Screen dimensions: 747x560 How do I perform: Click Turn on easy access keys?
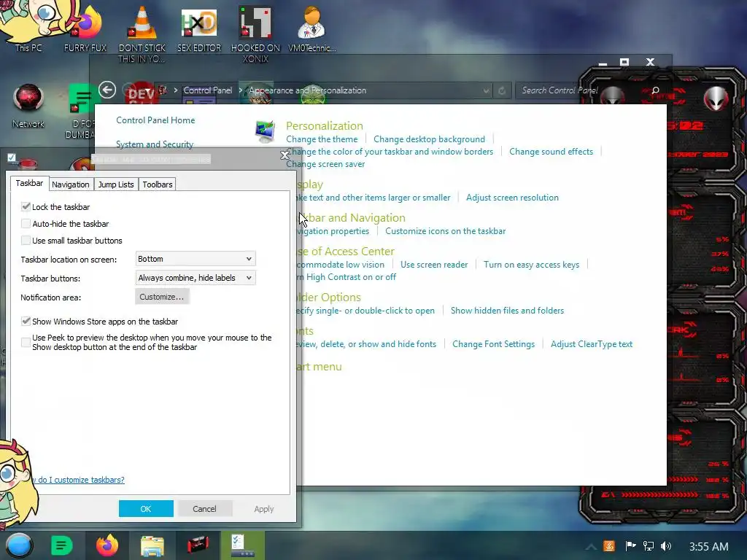531,264
